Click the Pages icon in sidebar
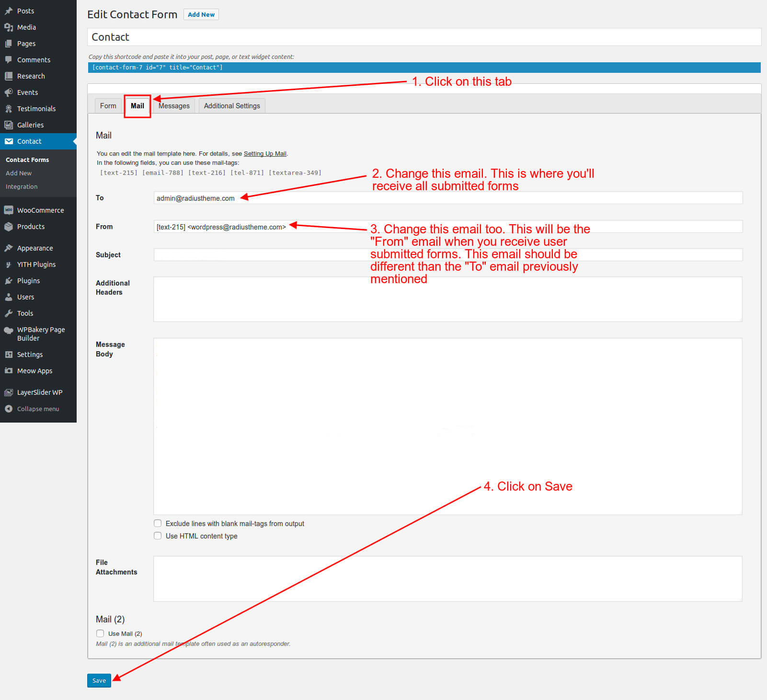Image resolution: width=767 pixels, height=700 pixels. [x=9, y=44]
